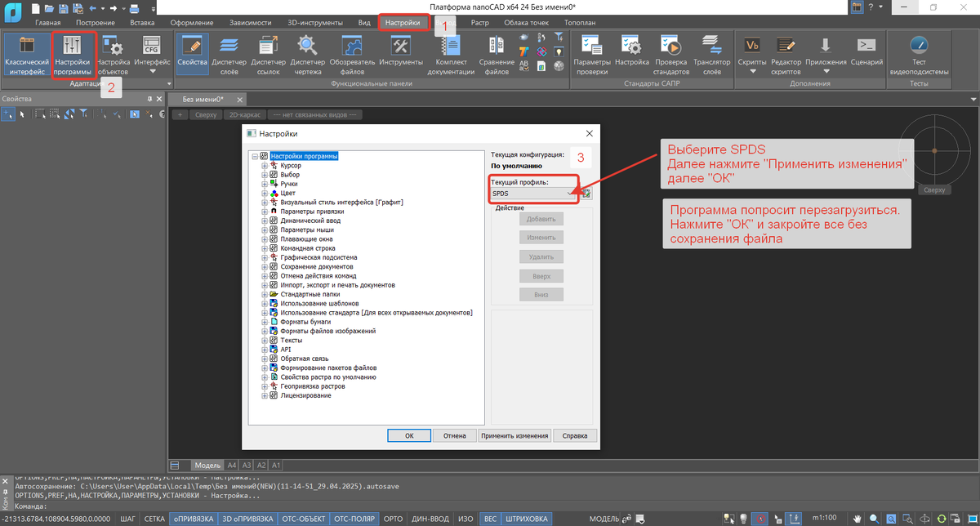Open Диспетчер ссылок panel
Screen dimensions: 980x526
coord(269,56)
